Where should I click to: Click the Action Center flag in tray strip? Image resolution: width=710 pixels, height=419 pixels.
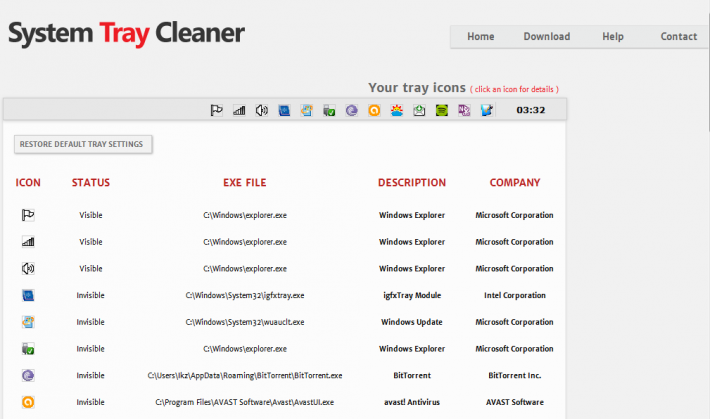(216, 110)
